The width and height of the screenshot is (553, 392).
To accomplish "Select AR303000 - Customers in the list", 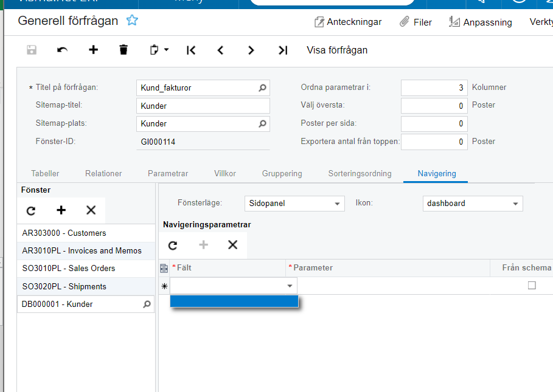I will point(86,233).
